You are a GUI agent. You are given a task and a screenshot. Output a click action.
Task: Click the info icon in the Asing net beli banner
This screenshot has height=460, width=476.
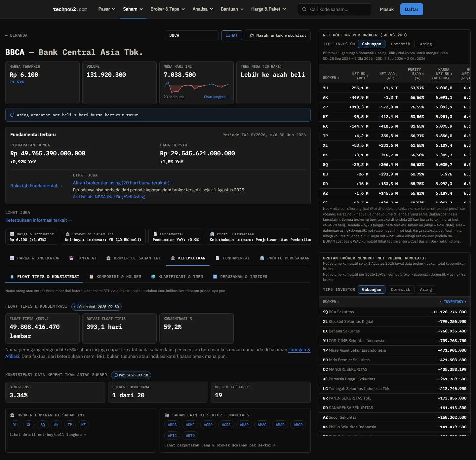click(12, 115)
